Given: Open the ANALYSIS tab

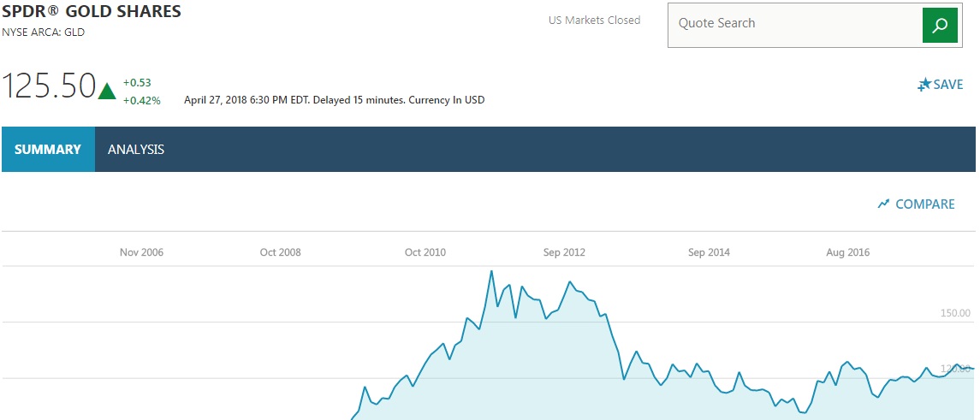Looking at the screenshot, I should click(x=135, y=150).
